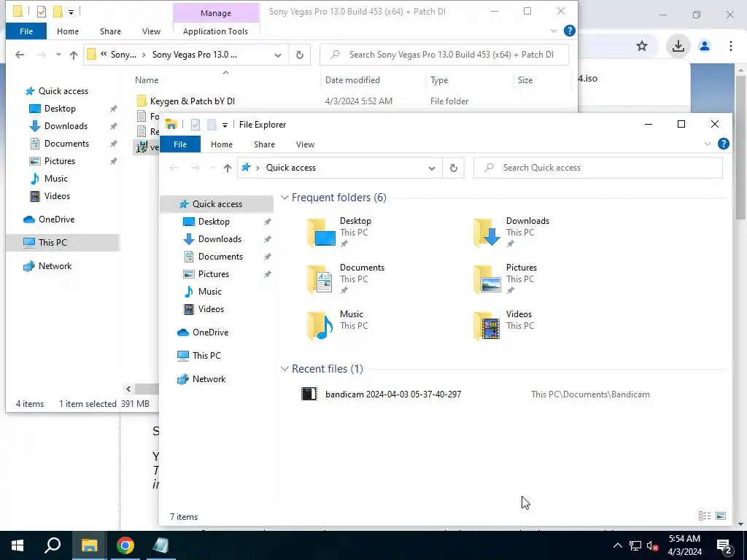Open Customize Quick Access Toolbar dropdown in File Explorer
Image resolution: width=747 pixels, height=560 pixels.
[x=225, y=125]
